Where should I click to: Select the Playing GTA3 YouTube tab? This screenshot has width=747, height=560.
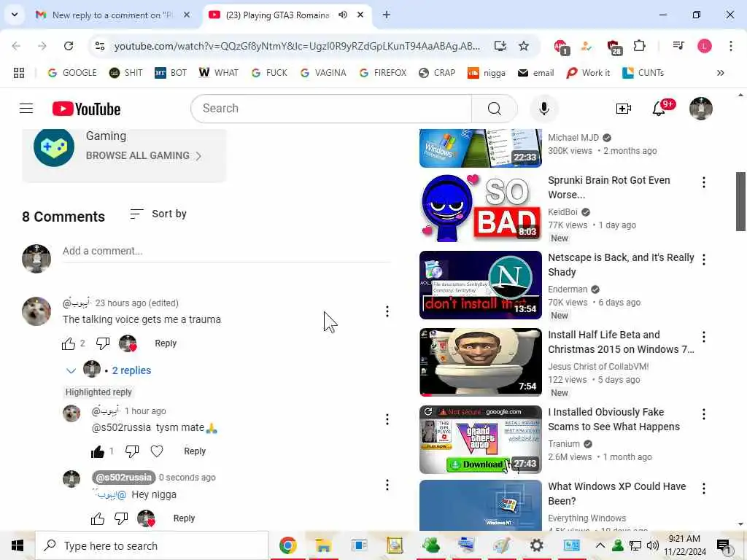[x=287, y=15]
